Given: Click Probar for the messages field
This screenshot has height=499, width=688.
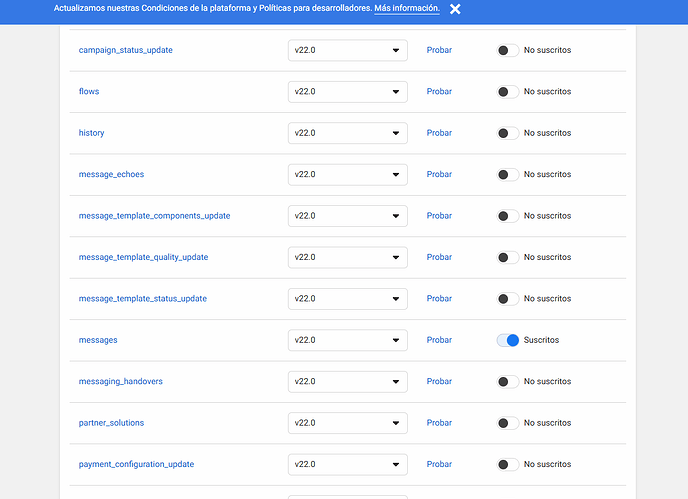Looking at the screenshot, I should pyautogui.click(x=439, y=340).
